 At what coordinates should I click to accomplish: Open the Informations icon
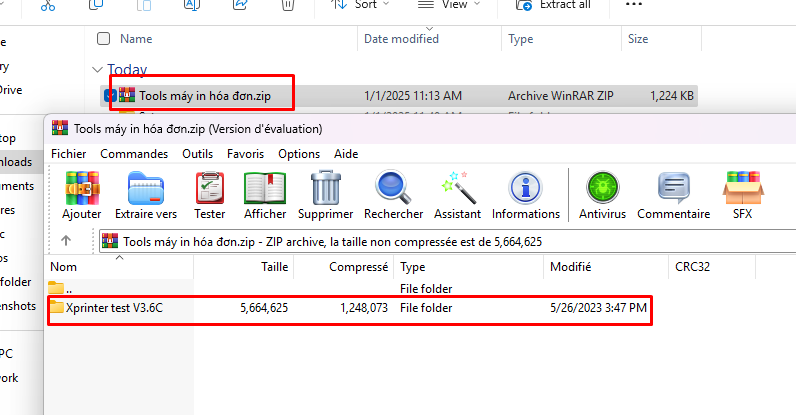point(526,190)
